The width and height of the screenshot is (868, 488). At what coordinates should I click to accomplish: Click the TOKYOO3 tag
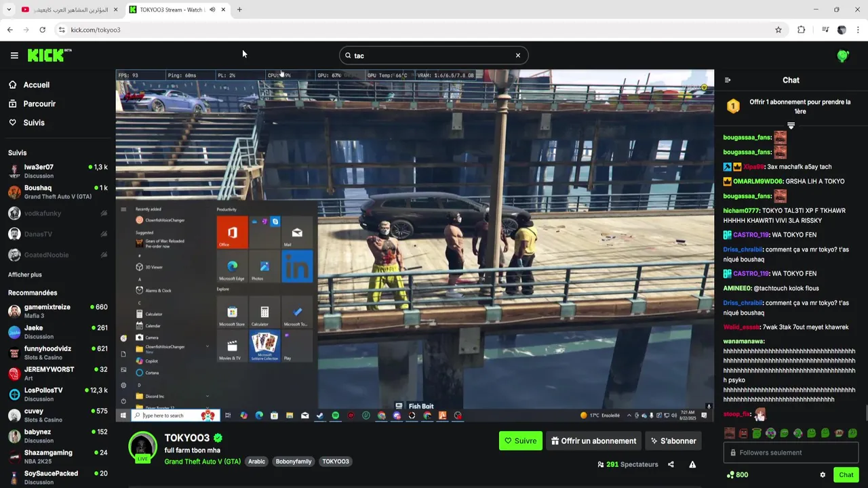click(336, 462)
